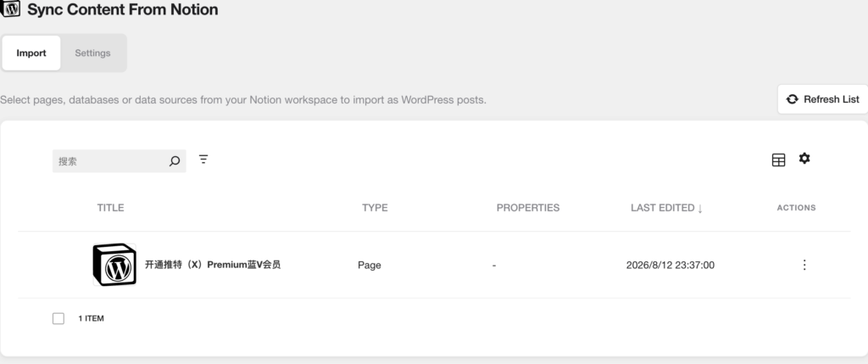Click the 1 ITEM count label
Viewport: 868px width, 364px height.
pos(91,318)
